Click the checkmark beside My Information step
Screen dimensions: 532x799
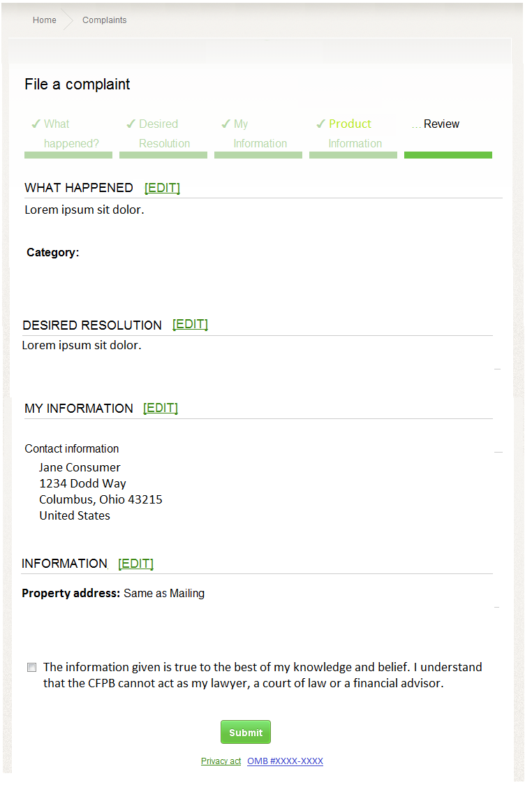point(226,124)
